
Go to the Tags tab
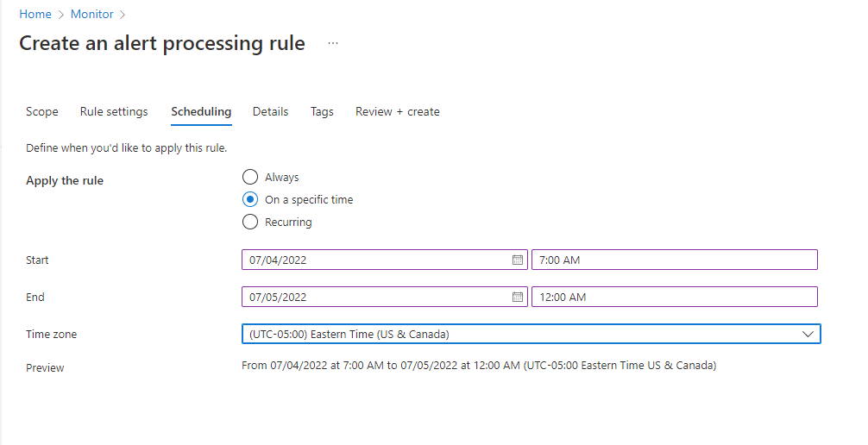(322, 111)
